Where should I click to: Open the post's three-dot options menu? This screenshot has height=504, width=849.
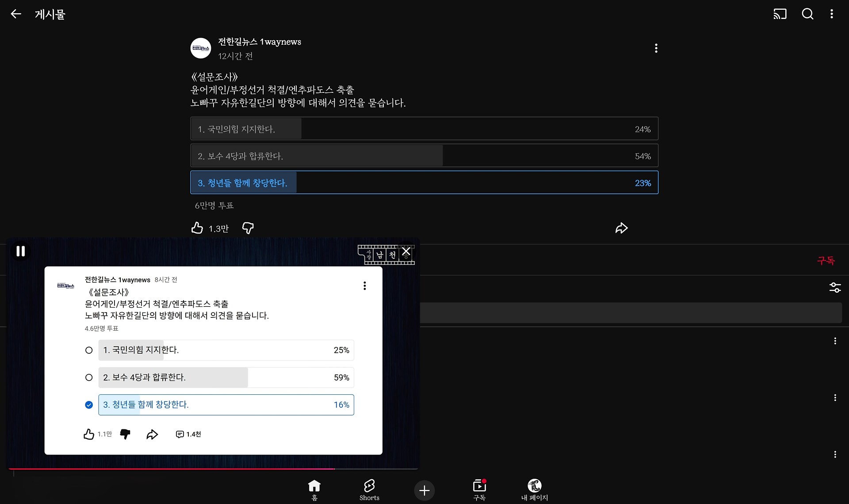coord(656,48)
